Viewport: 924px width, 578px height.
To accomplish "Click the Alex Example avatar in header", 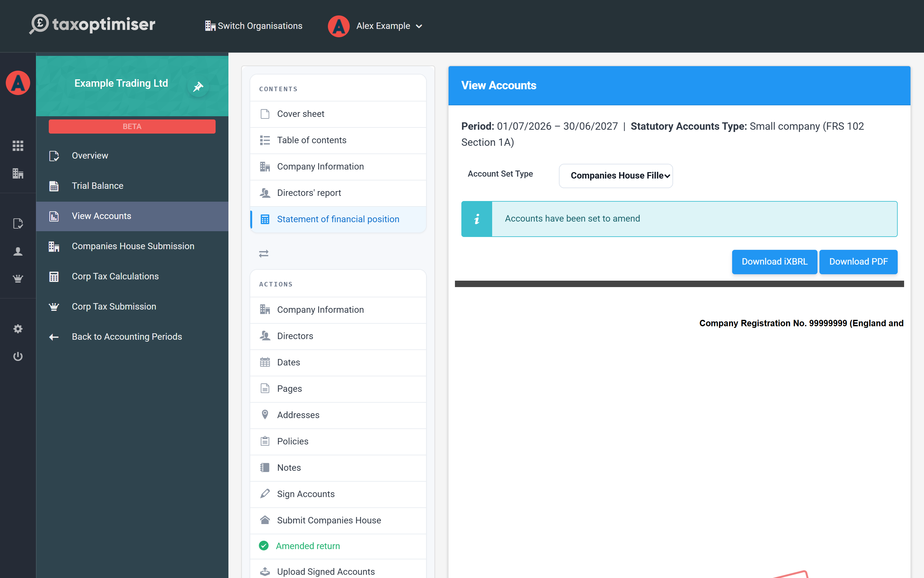I will pyautogui.click(x=339, y=26).
